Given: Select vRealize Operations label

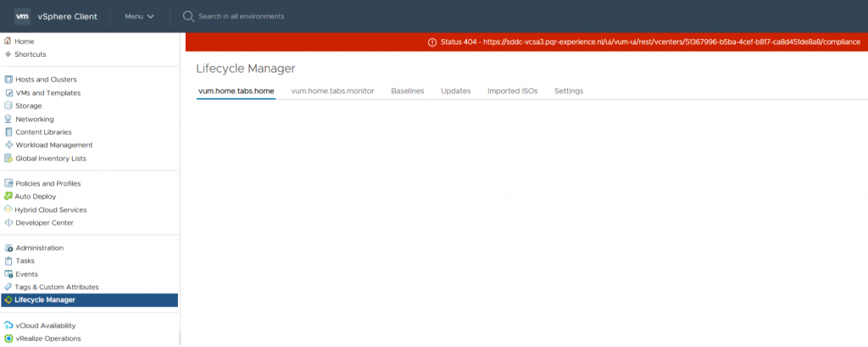Looking at the screenshot, I should click(x=48, y=339).
